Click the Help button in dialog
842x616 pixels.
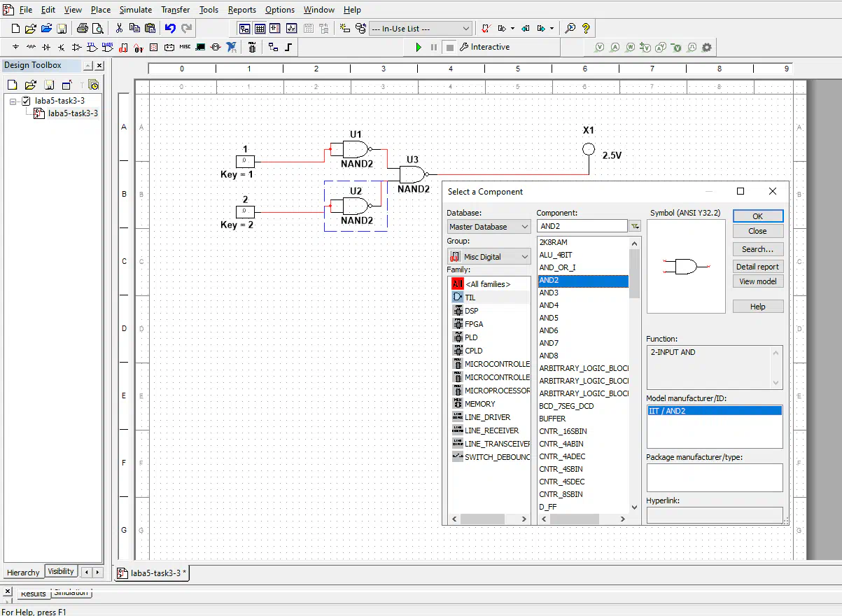tap(758, 307)
